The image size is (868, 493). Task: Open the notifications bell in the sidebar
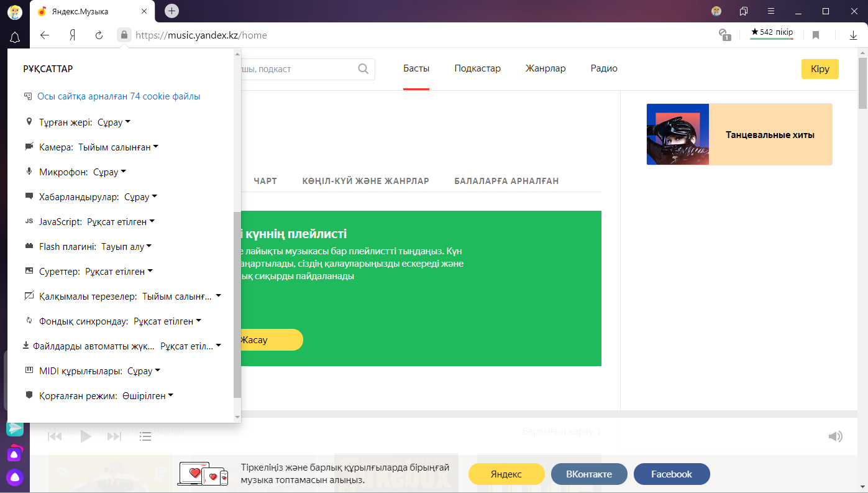tap(15, 37)
